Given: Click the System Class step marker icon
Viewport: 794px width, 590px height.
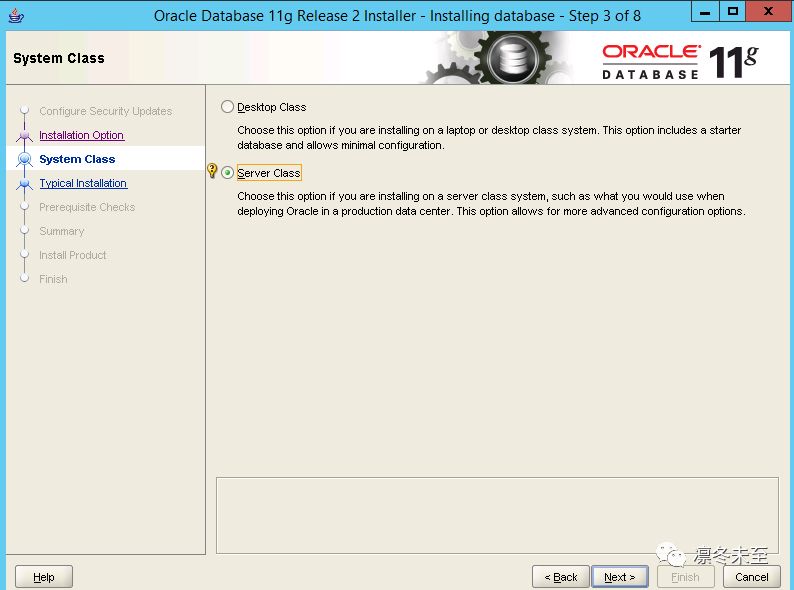Looking at the screenshot, I should tap(24, 160).
